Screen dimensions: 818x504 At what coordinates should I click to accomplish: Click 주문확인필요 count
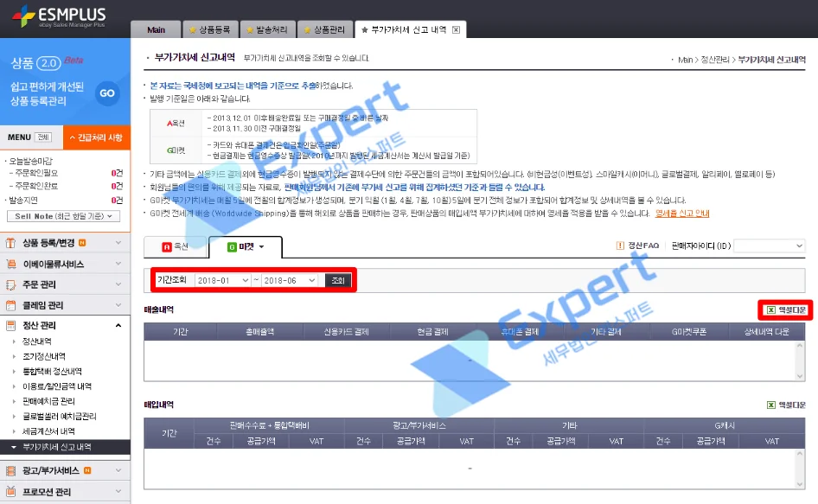117,173
